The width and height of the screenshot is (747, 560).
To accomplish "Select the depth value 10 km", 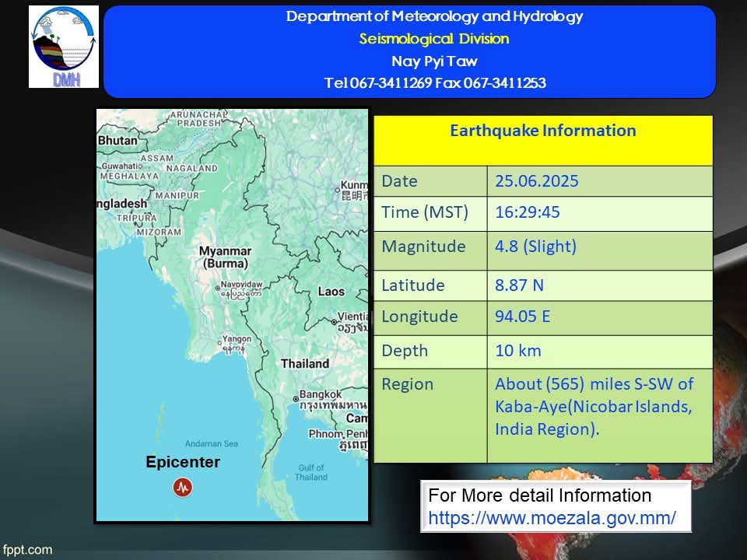I will [518, 351].
